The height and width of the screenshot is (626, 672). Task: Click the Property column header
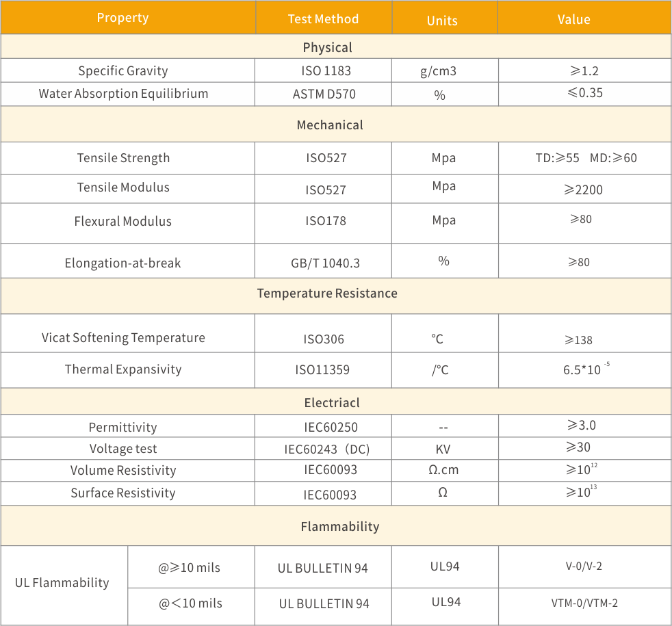[x=123, y=18]
